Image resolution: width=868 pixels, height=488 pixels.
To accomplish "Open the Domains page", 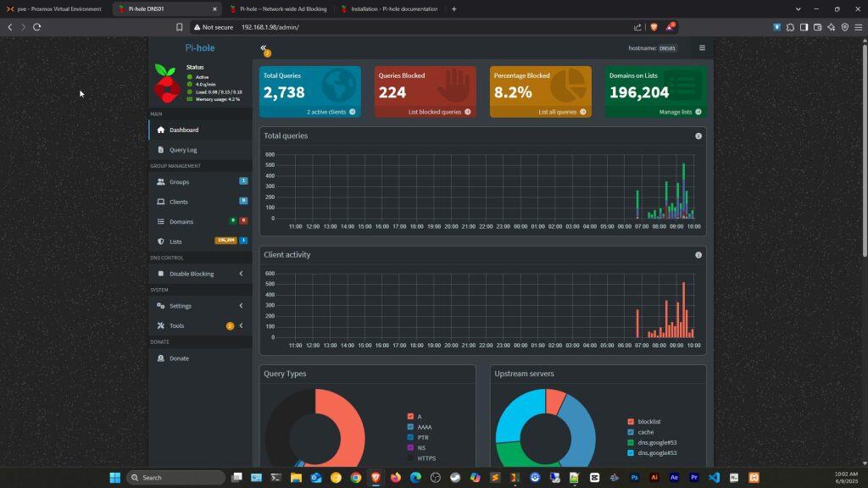I will [200, 222].
